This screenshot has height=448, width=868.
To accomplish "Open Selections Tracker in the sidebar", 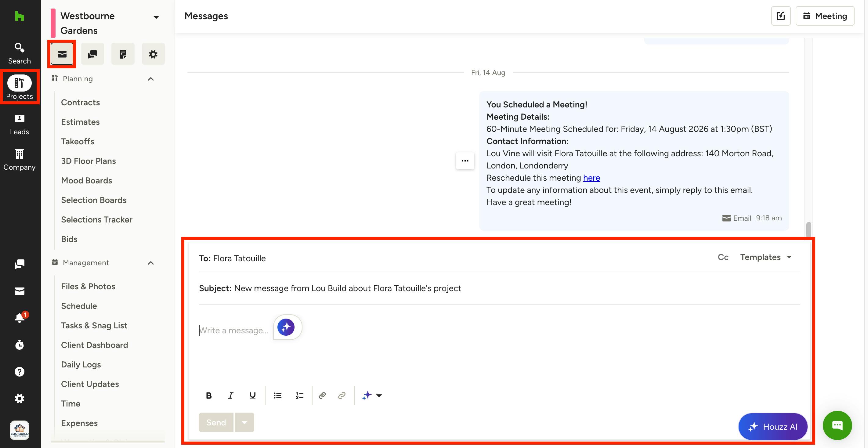I will pyautogui.click(x=97, y=220).
